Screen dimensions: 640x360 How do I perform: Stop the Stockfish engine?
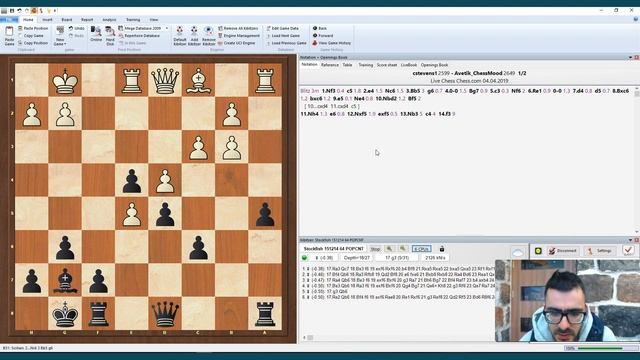point(375,249)
